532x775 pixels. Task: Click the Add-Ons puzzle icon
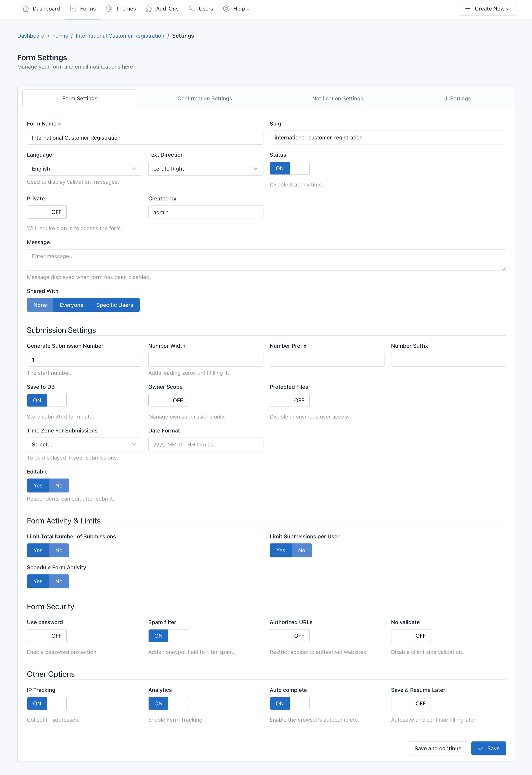coord(149,9)
